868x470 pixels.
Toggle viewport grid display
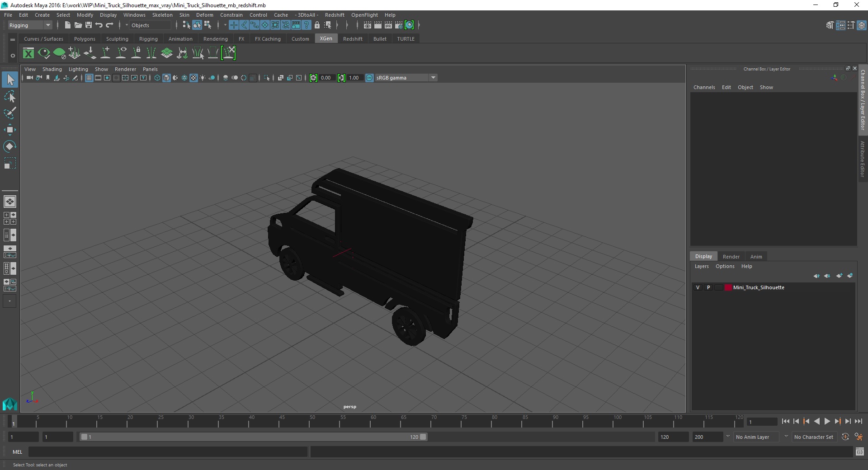click(89, 78)
